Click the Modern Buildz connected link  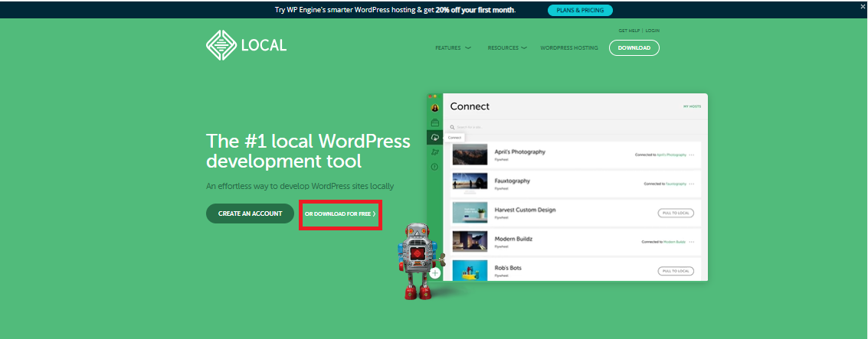(674, 242)
